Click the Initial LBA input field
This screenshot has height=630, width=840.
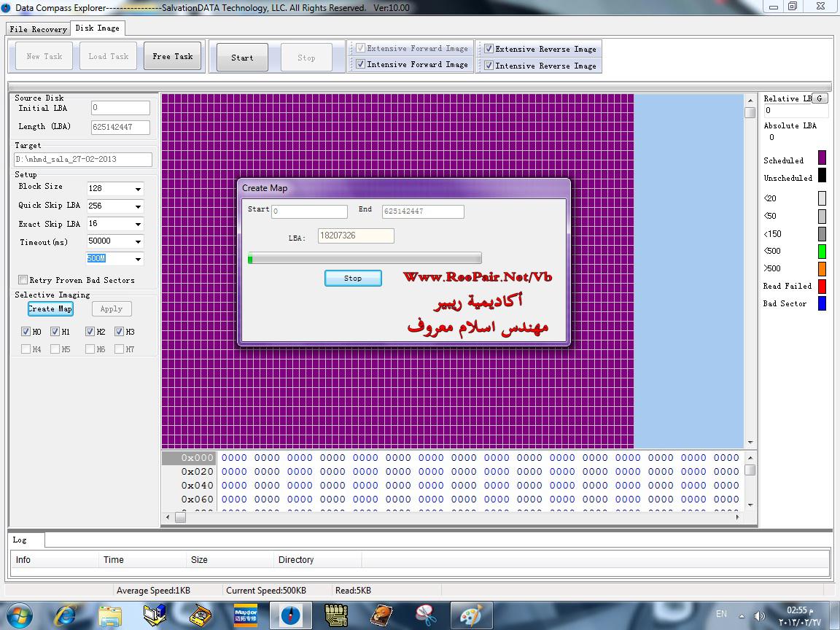point(120,108)
